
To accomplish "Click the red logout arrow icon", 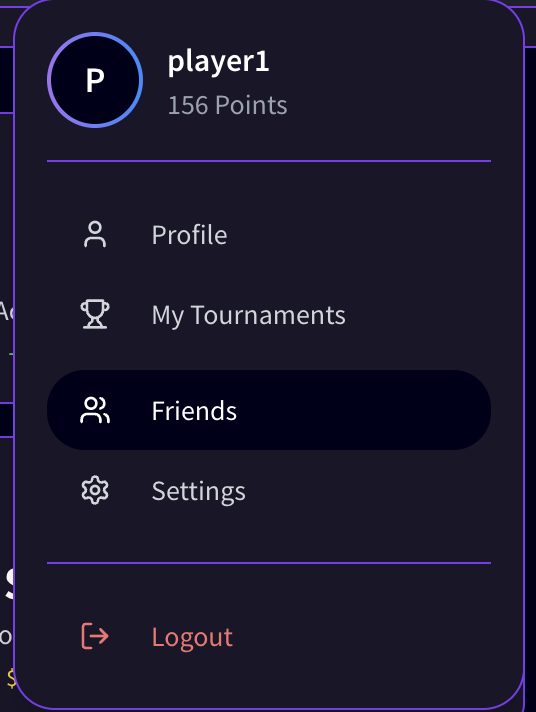I will 95,636.
